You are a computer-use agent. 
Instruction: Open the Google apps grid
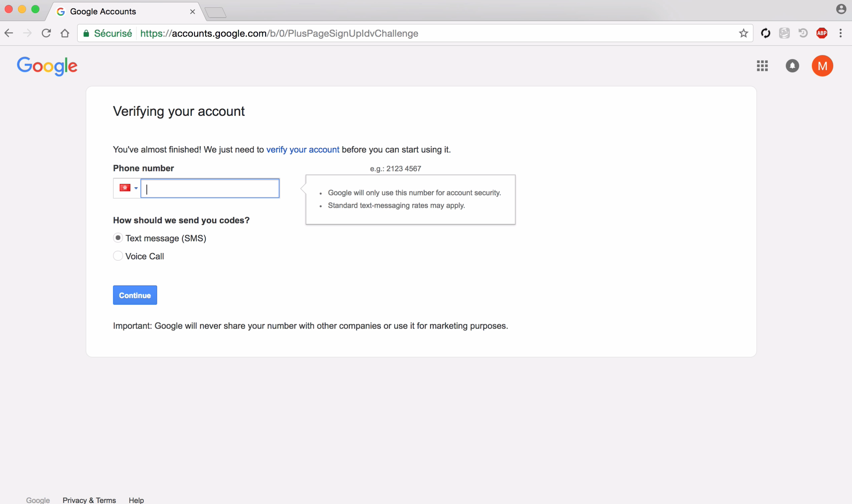click(762, 66)
